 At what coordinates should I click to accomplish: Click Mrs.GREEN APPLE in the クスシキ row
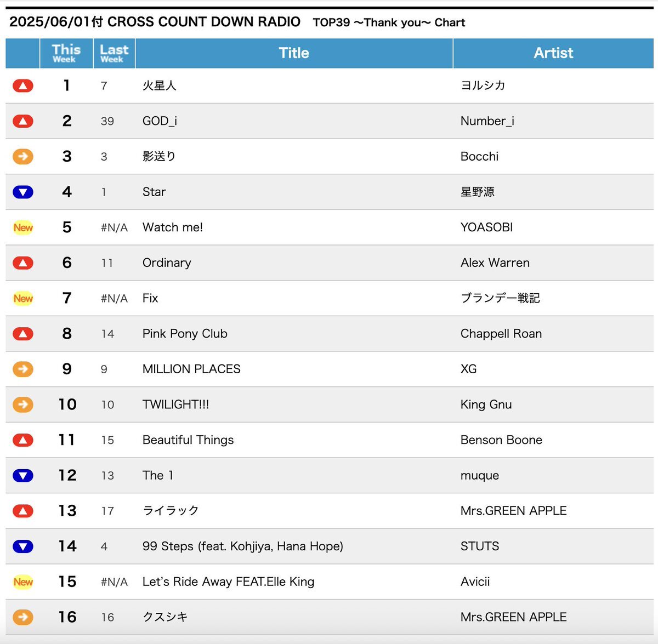(514, 617)
